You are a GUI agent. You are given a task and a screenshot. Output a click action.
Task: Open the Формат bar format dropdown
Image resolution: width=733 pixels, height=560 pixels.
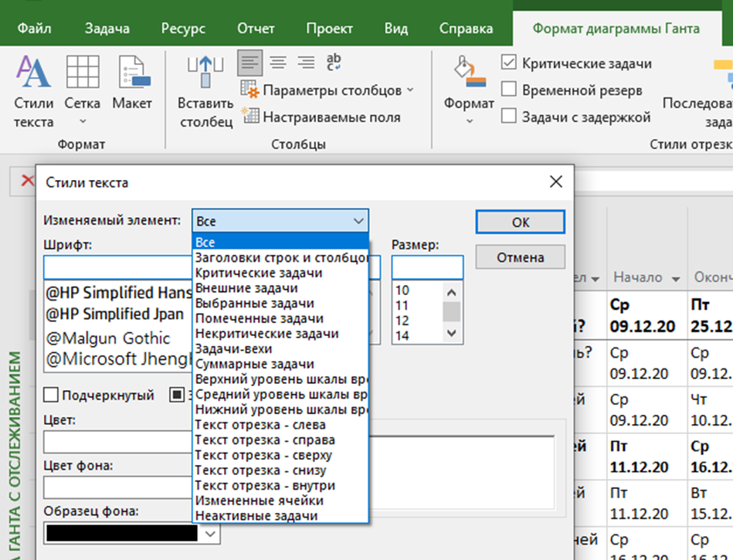pos(469,91)
